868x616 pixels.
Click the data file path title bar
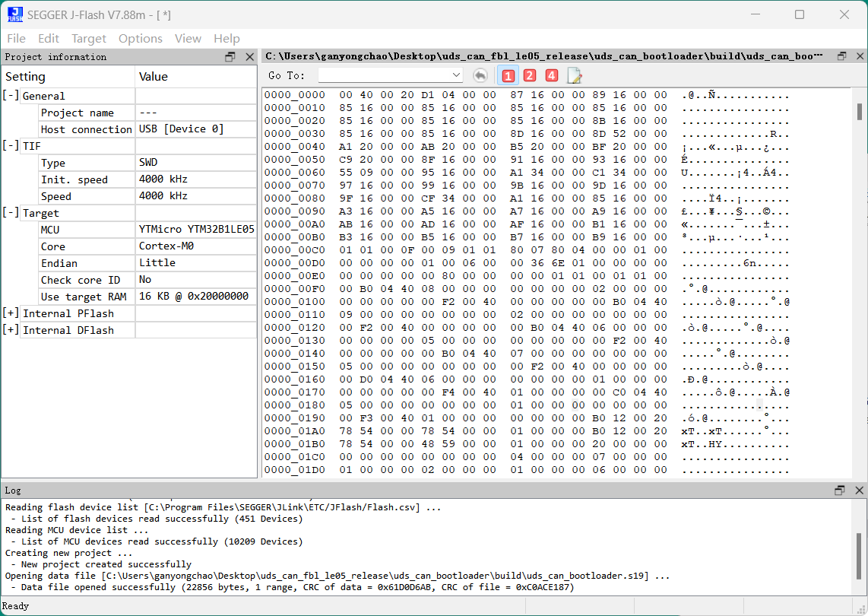543,56
